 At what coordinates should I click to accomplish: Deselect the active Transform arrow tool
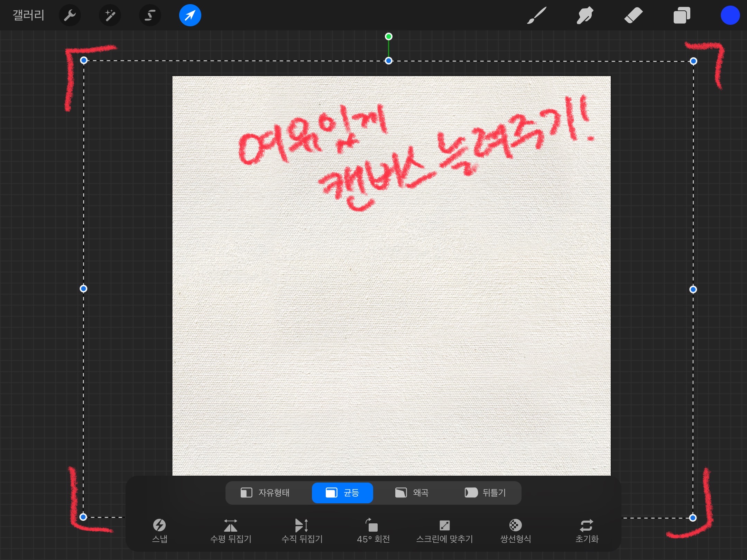190,16
